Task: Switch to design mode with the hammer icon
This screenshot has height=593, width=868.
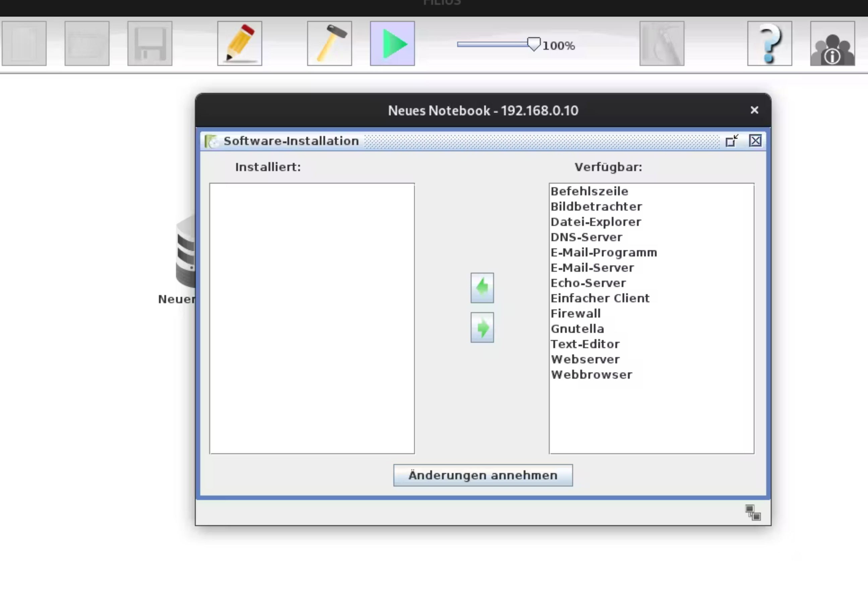Action: pyautogui.click(x=329, y=43)
